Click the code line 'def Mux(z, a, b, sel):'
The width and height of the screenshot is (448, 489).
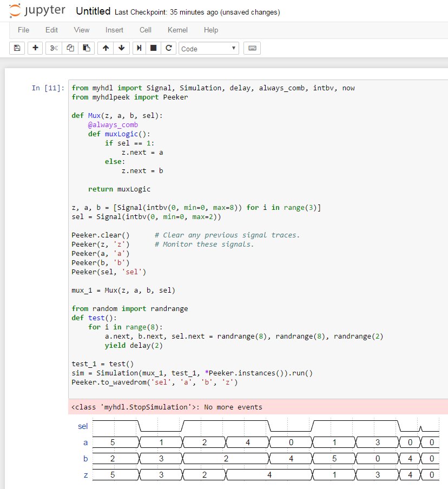(117, 115)
